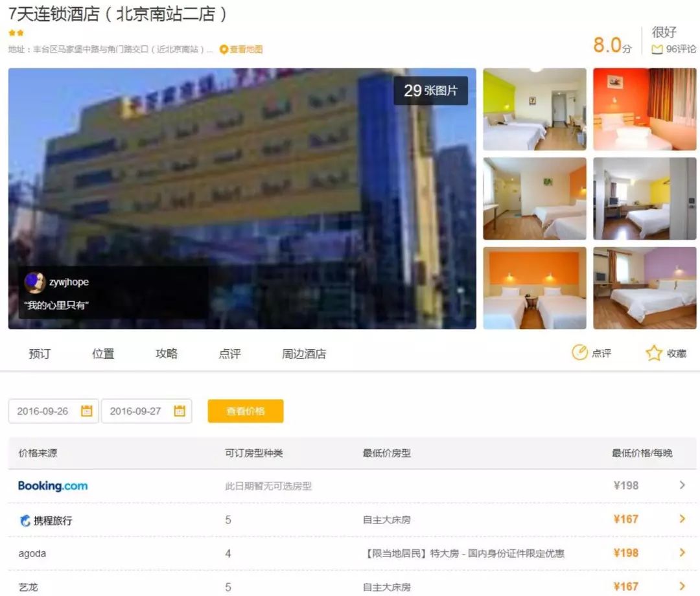Click the envelope icon beside 96评论

(657, 49)
